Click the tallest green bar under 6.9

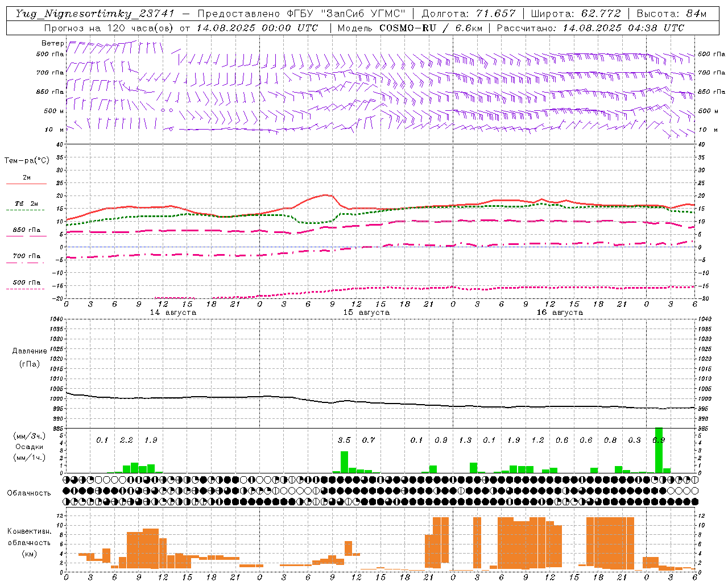tap(659, 450)
